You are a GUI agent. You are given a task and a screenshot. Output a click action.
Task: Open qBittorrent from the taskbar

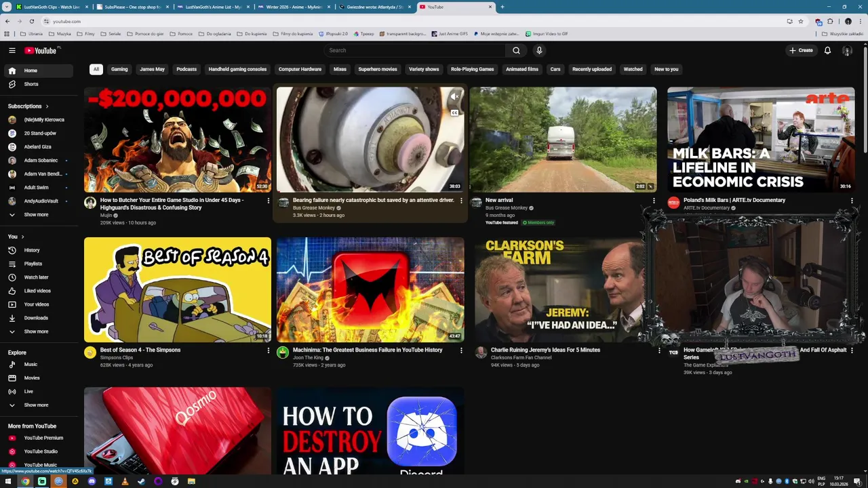[x=58, y=481]
